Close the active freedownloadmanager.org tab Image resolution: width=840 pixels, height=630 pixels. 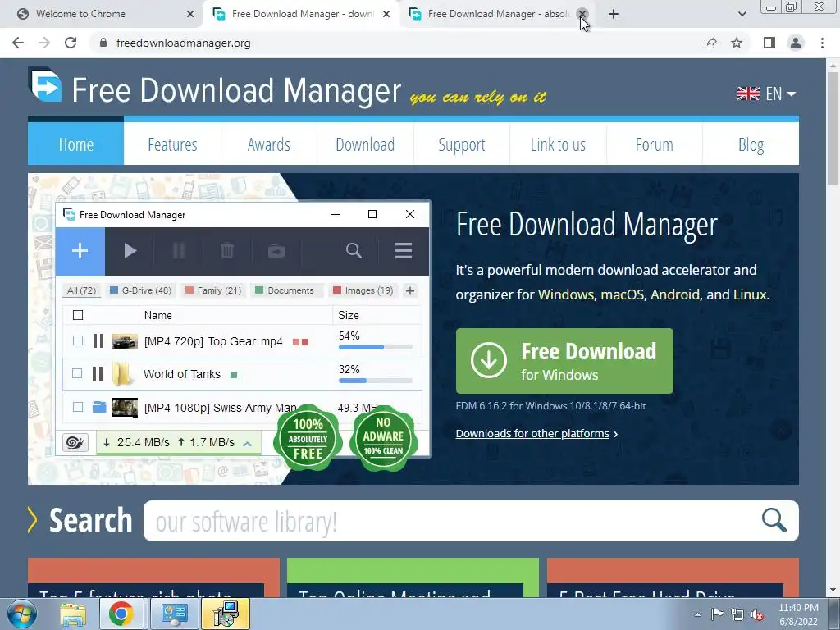click(386, 14)
